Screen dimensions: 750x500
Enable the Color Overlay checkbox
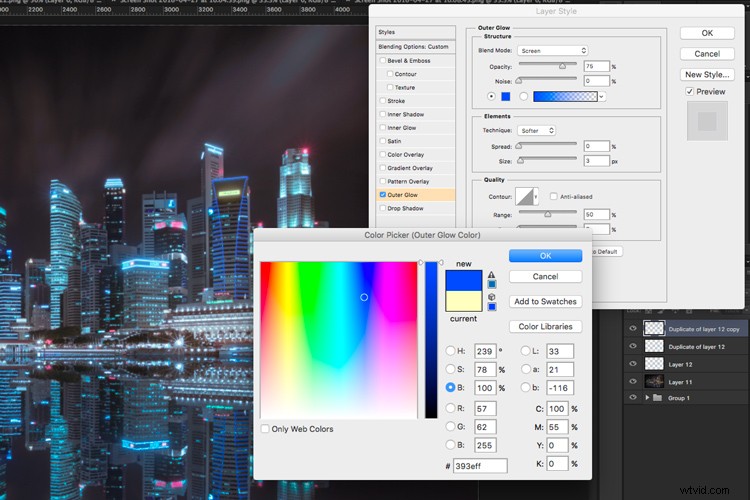point(383,155)
